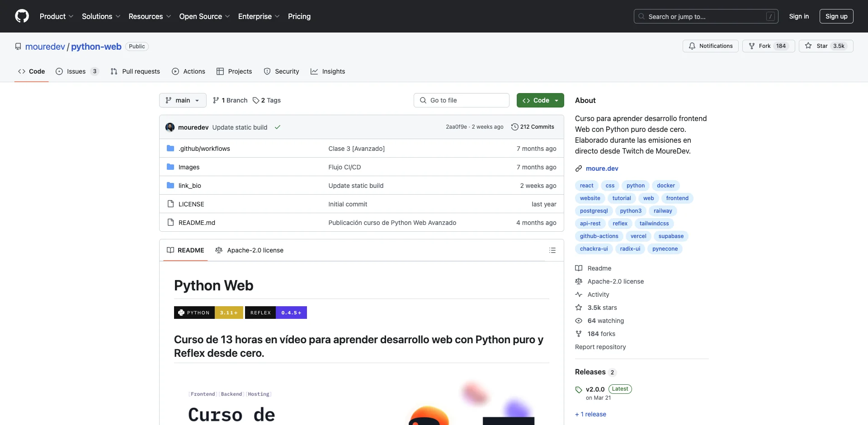Click the repository icon beside mouredev
The width and height of the screenshot is (868, 425).
click(18, 47)
